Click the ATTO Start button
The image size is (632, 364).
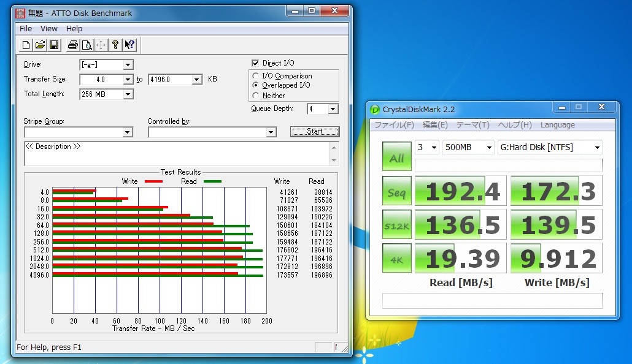315,132
